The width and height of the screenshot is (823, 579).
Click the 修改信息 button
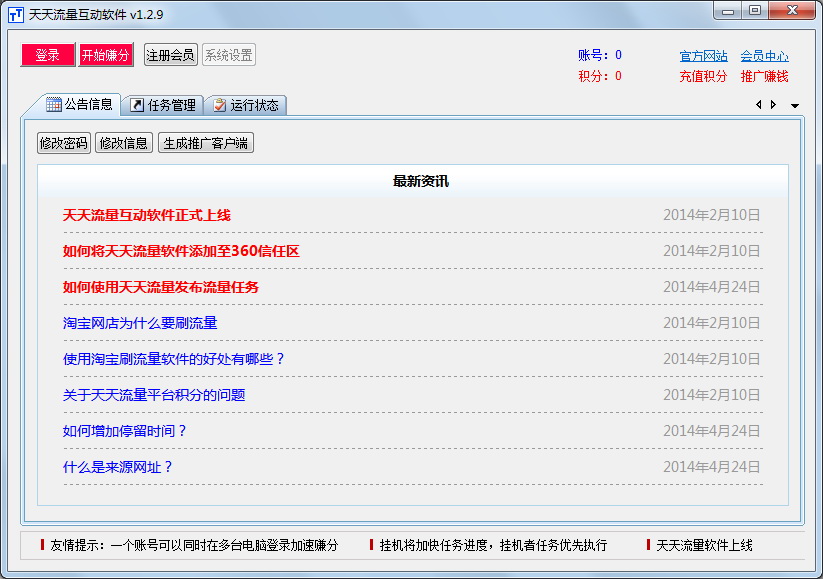pos(124,143)
